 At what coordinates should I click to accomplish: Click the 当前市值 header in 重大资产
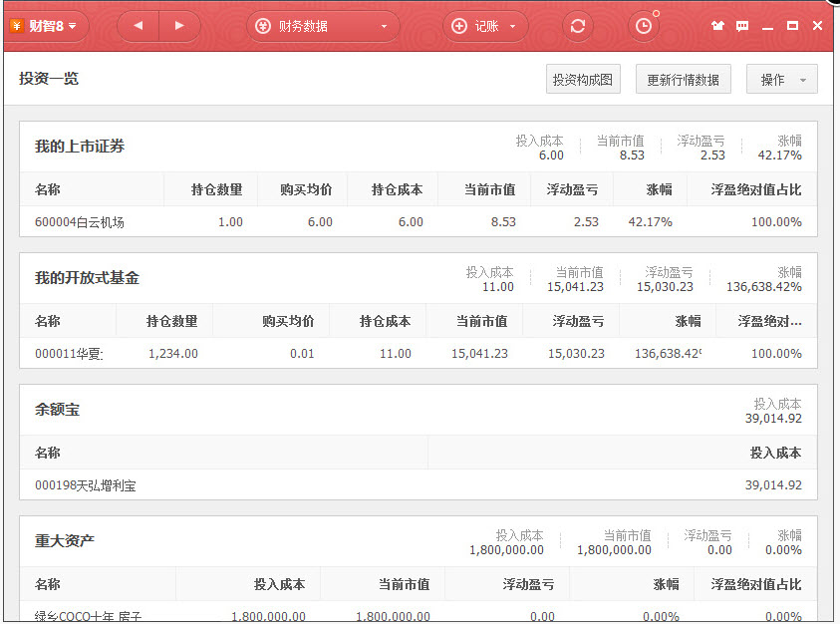click(405, 584)
